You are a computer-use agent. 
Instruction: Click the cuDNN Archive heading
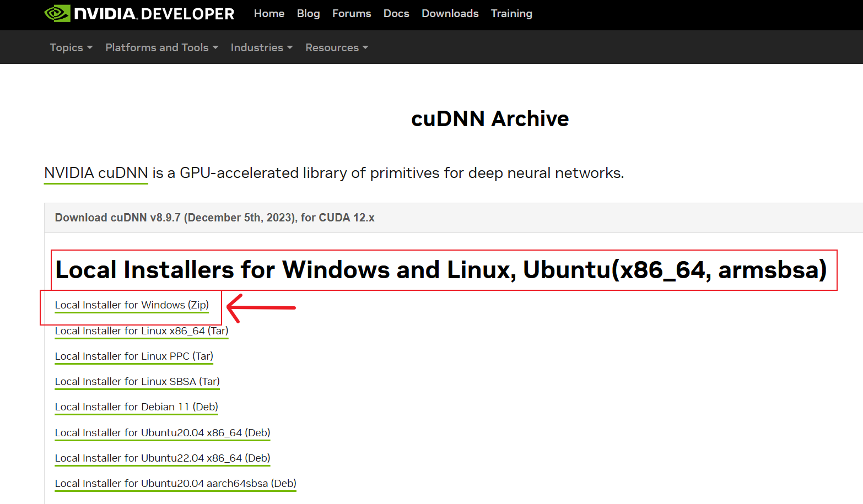tap(490, 119)
